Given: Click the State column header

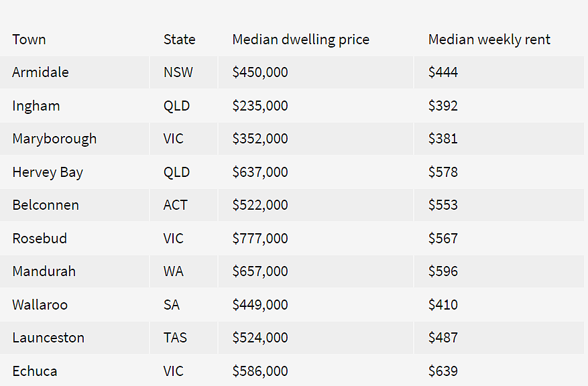Looking at the screenshot, I should coord(179,40).
